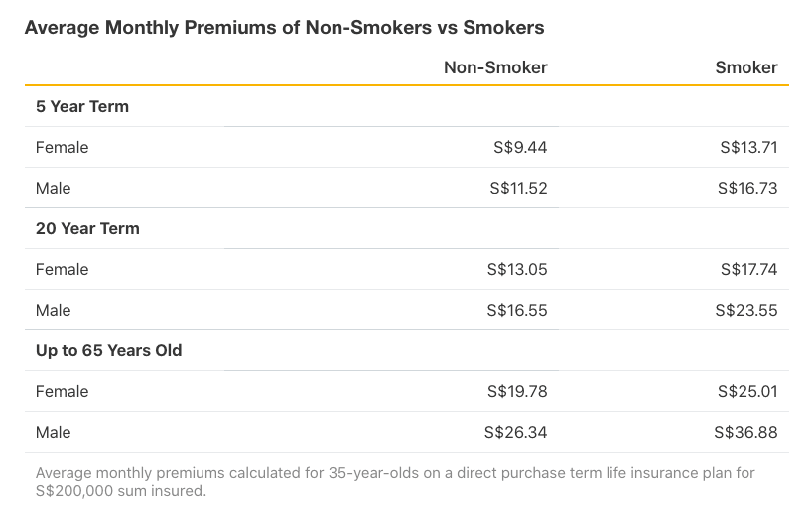
Task: Click the S$13.71 smoker premium value
Action: (748, 147)
